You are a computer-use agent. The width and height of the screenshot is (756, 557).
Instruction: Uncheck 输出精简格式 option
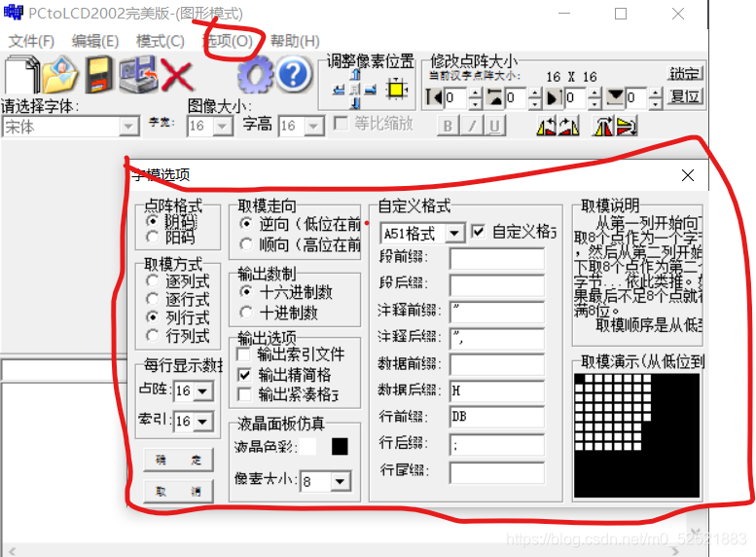tap(244, 375)
